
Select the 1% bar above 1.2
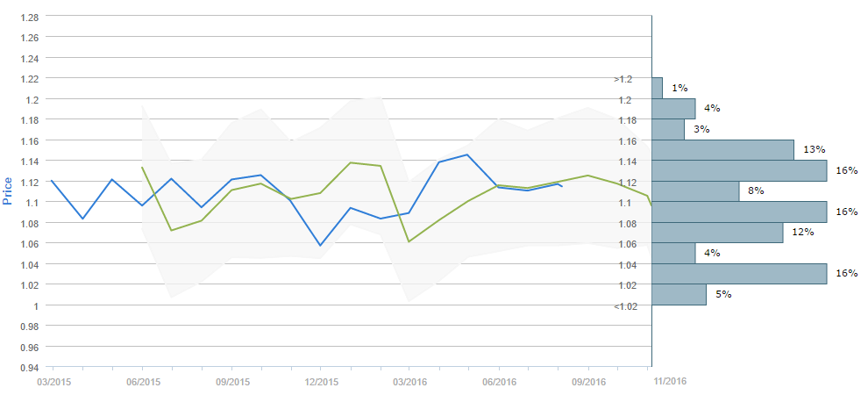click(x=658, y=88)
